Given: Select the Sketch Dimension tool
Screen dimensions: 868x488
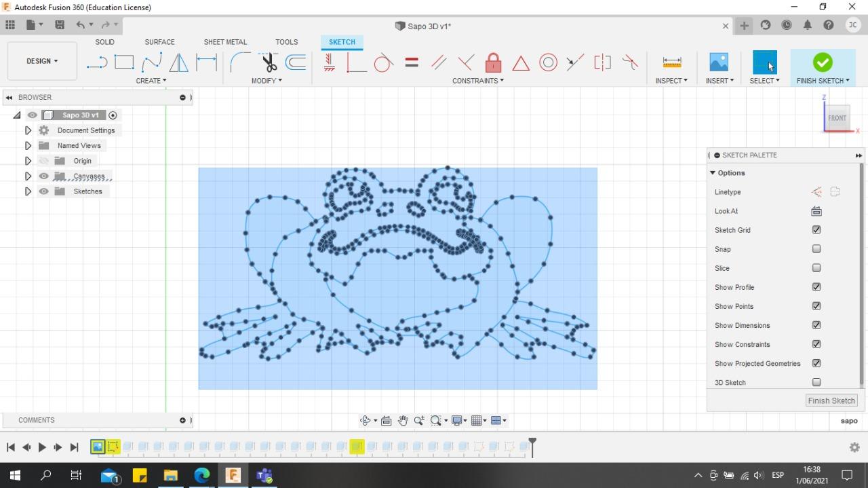Looking at the screenshot, I should click(206, 62).
